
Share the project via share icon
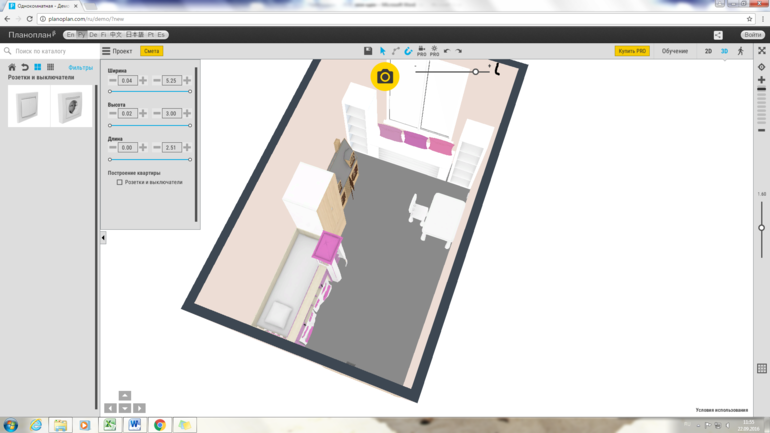pyautogui.click(x=718, y=35)
